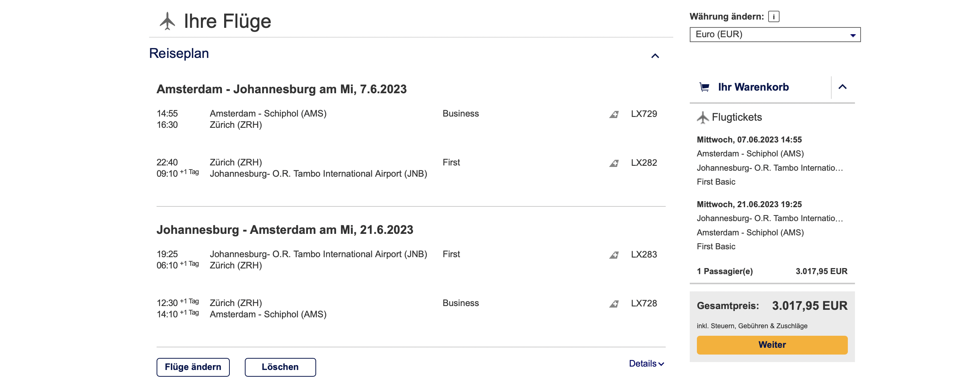Click the airline tail icon beside LX728

614,303
